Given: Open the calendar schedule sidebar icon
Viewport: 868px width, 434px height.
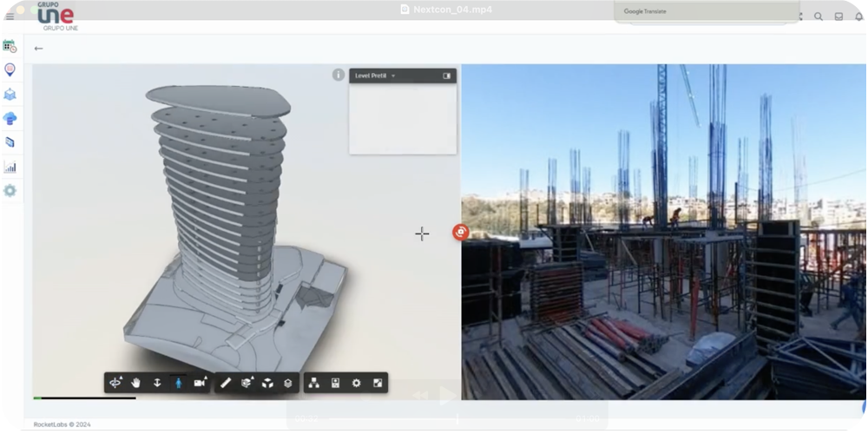Looking at the screenshot, I should tap(10, 46).
